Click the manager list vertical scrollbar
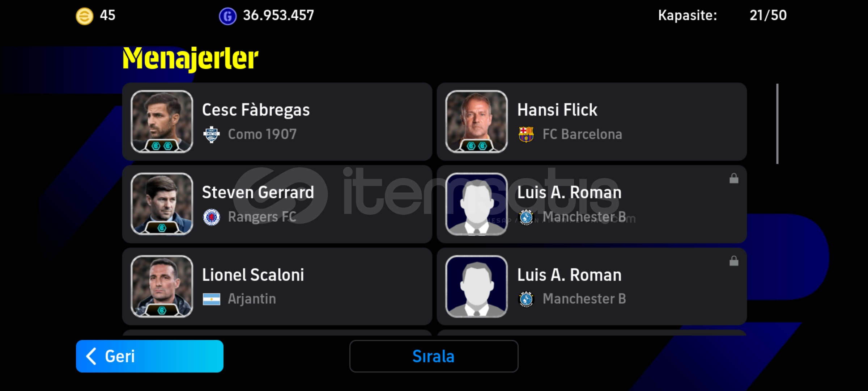The height and width of the screenshot is (391, 868). [777, 124]
